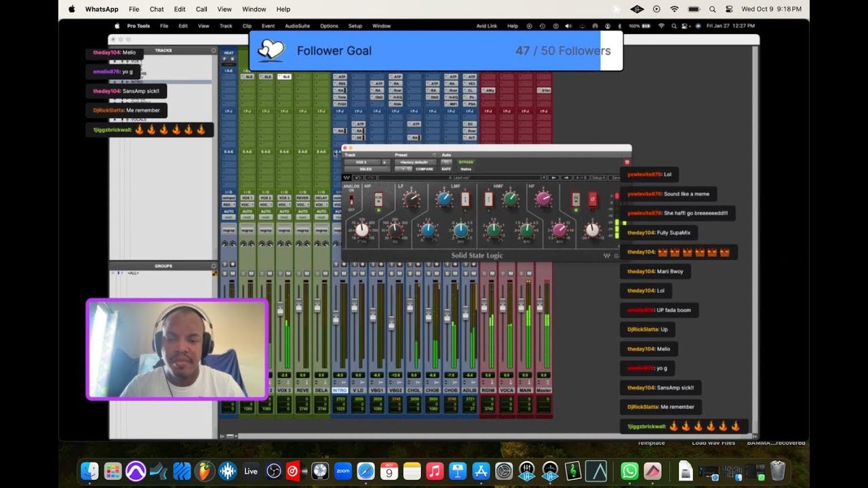This screenshot has width=868, height=488.
Task: Open Finder from the Dock
Action: pyautogui.click(x=90, y=471)
